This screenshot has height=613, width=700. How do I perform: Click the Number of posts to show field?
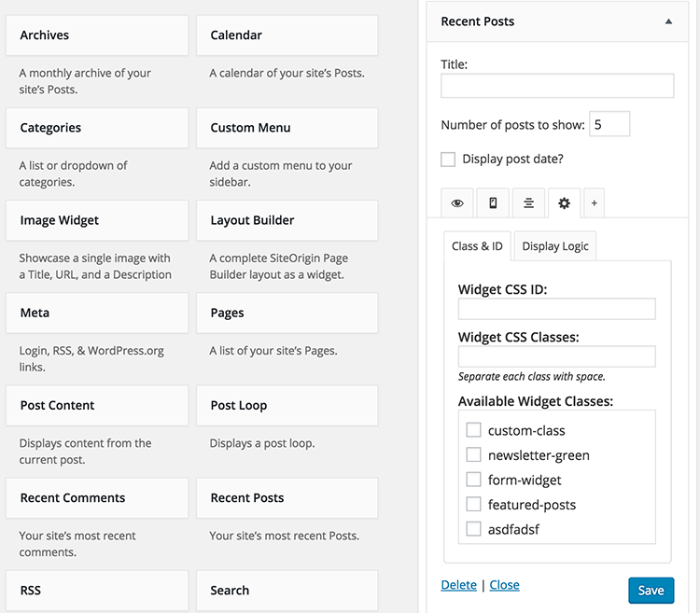609,124
